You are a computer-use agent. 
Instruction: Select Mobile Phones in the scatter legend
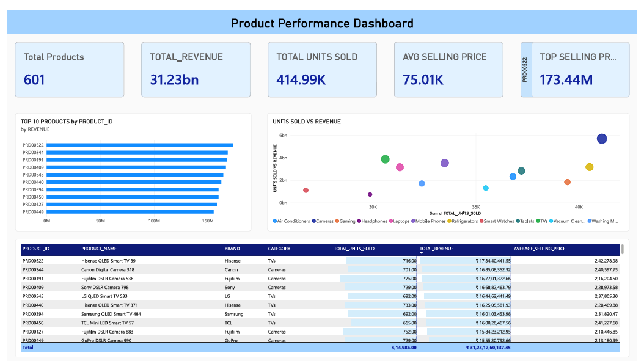click(x=428, y=221)
